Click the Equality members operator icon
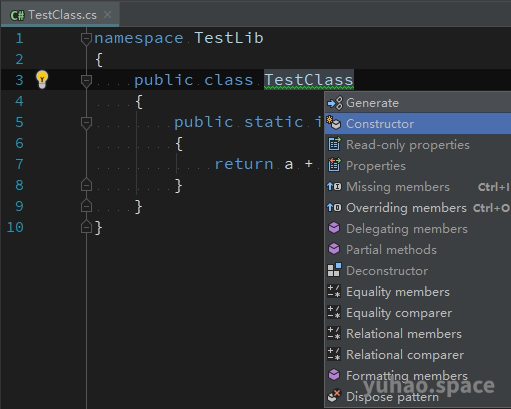The height and width of the screenshot is (409, 511). pyautogui.click(x=334, y=291)
